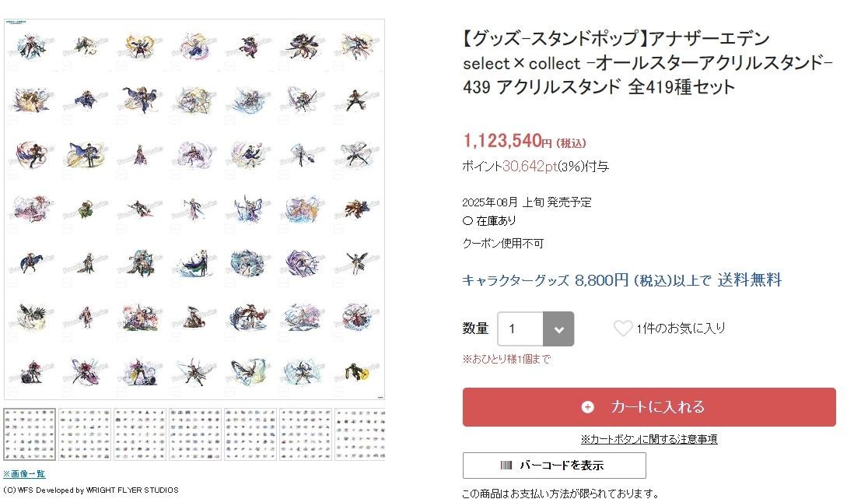Click the バーコードを表示 button

pos(554,466)
